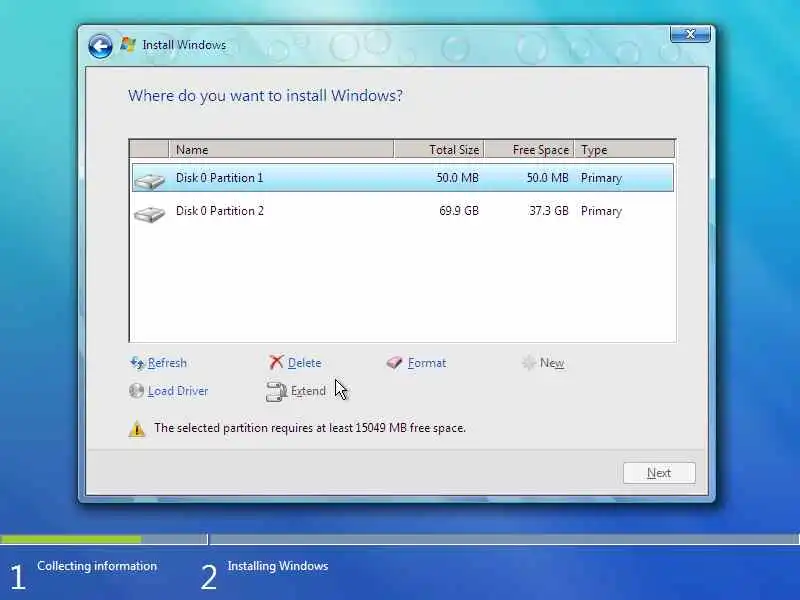The image size is (800, 600).
Task: Click the Collecting information step label
Action: [x=97, y=566]
